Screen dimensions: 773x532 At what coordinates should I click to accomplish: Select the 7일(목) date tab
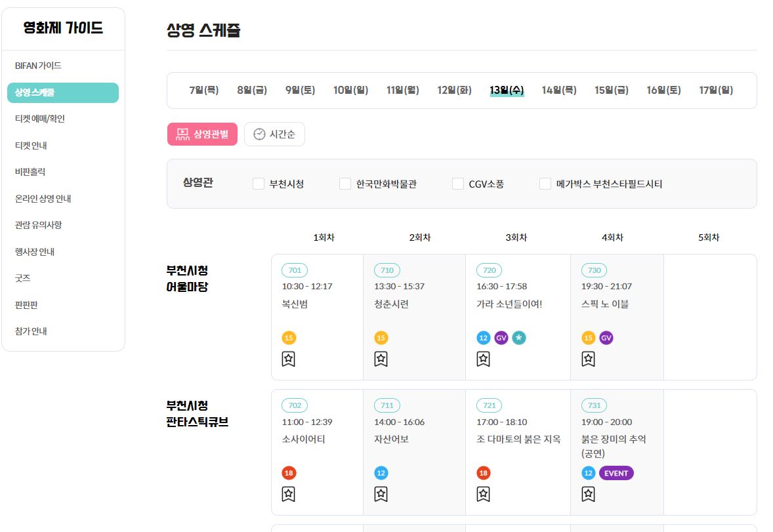click(x=203, y=91)
